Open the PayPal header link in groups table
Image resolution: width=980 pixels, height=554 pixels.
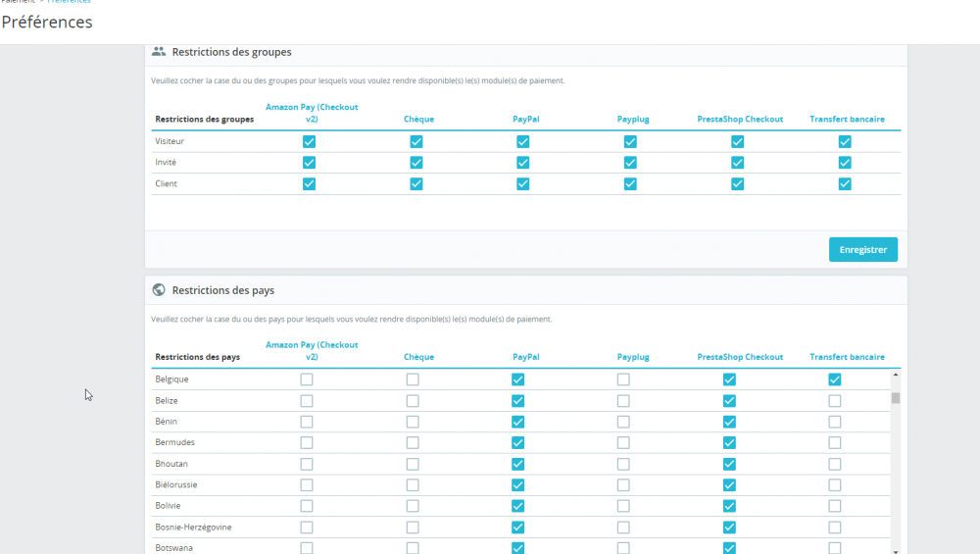pyautogui.click(x=525, y=119)
